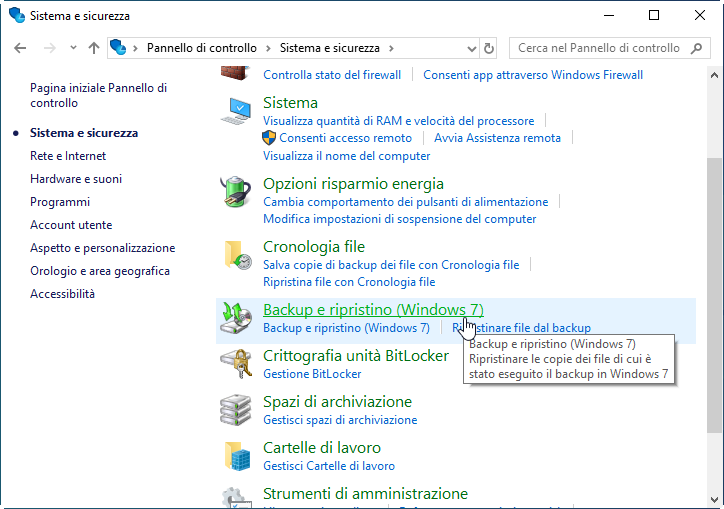
Task: Expand the chevron after Sistema e sicurezza breadcrumb
Action: tap(390, 48)
